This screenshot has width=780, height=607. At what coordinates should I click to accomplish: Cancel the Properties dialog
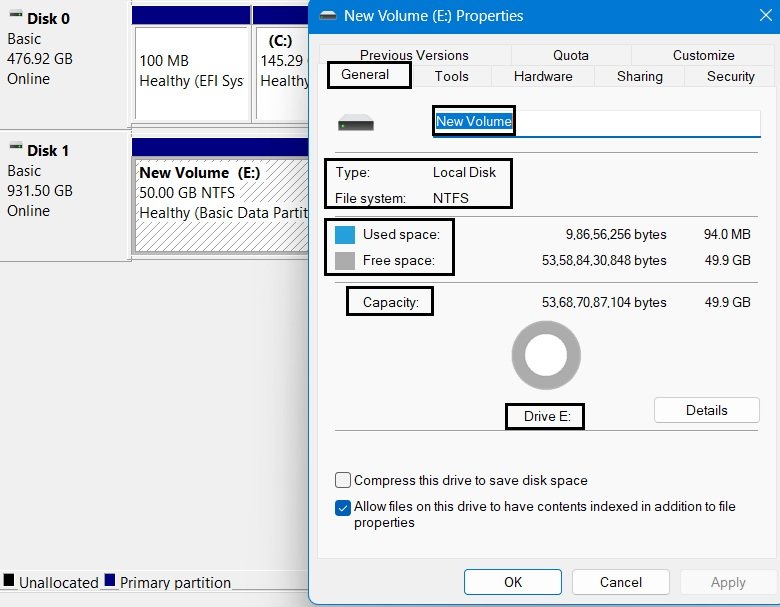point(620,582)
